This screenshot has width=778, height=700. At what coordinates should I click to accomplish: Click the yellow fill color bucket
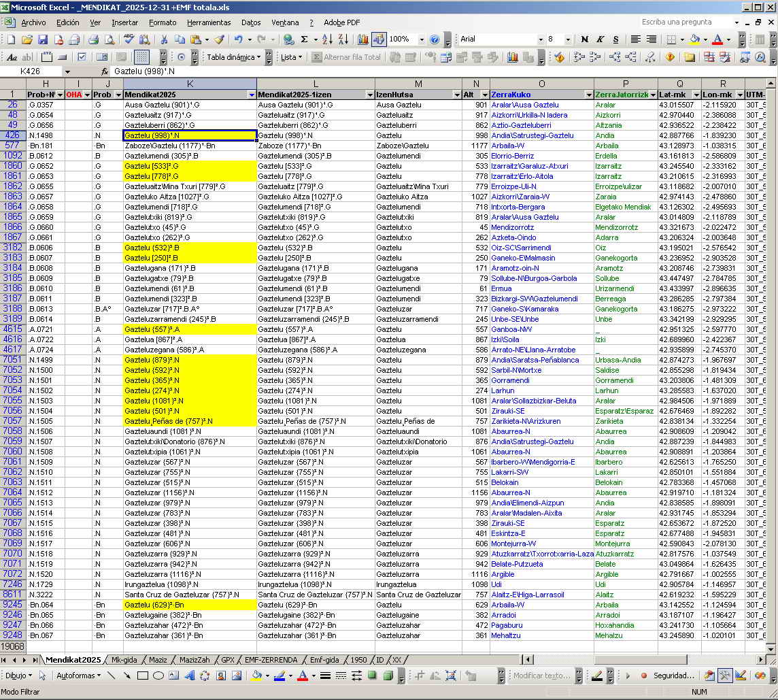pos(694,39)
